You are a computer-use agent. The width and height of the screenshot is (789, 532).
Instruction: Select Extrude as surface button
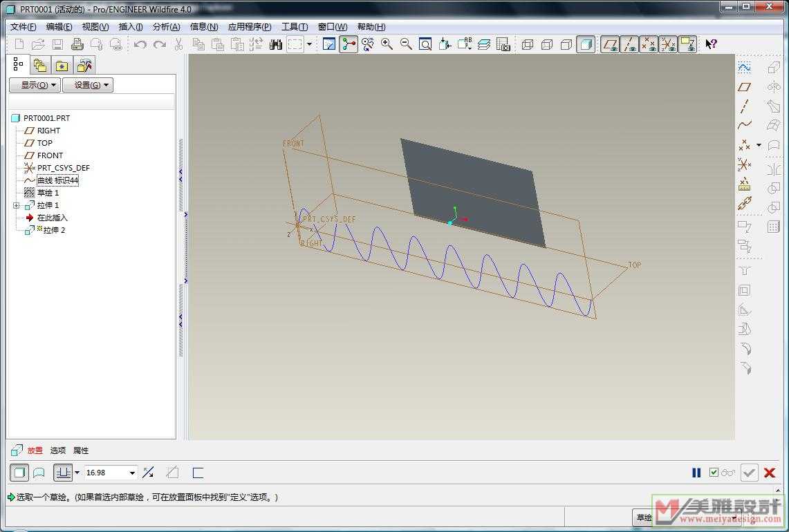coord(39,473)
